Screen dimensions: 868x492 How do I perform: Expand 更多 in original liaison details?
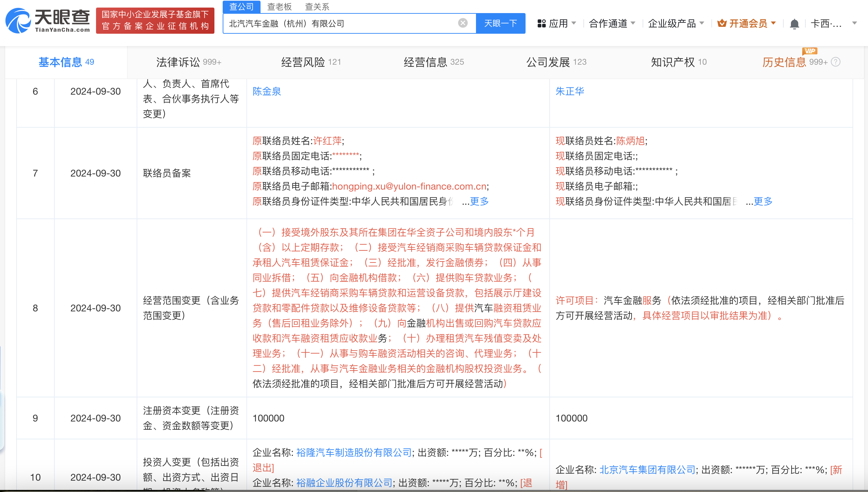pyautogui.click(x=479, y=201)
